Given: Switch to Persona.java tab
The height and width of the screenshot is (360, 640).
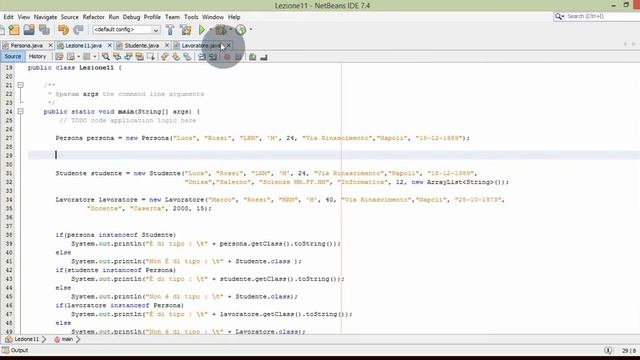Looking at the screenshot, I should tap(27, 45).
